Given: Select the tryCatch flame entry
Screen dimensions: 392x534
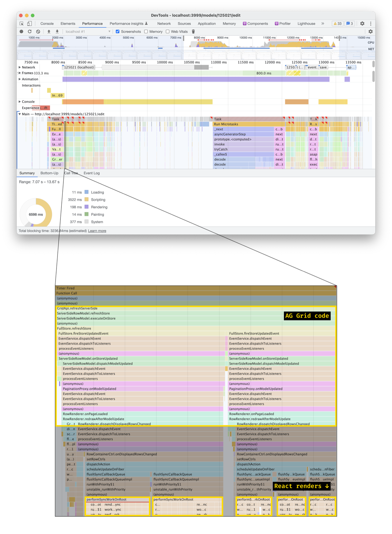Looking at the screenshot, I should coord(243,149).
